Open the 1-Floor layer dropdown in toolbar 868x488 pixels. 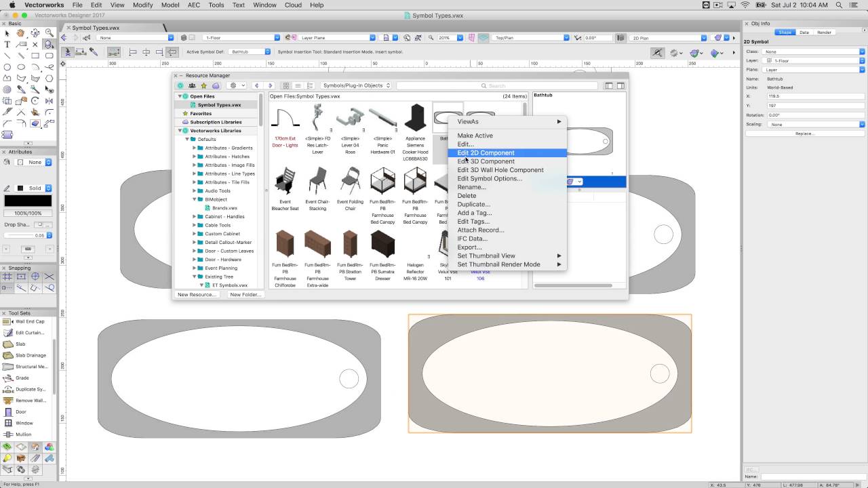tap(242, 38)
